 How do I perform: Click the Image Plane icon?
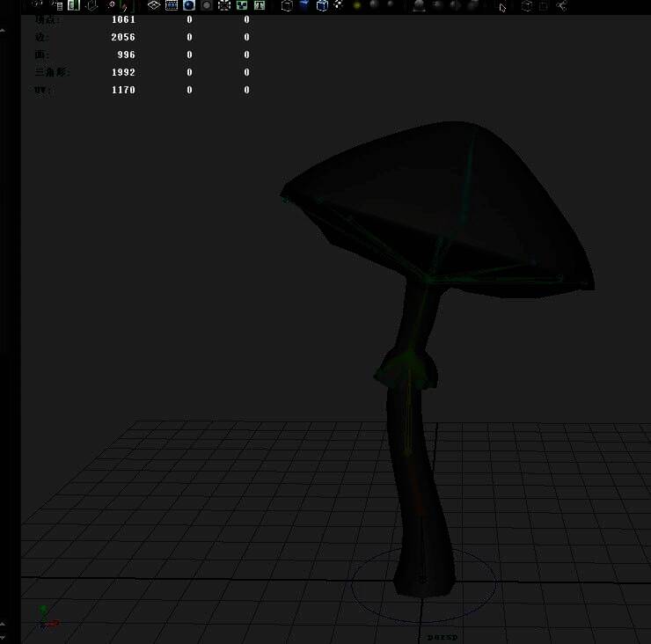91,5
